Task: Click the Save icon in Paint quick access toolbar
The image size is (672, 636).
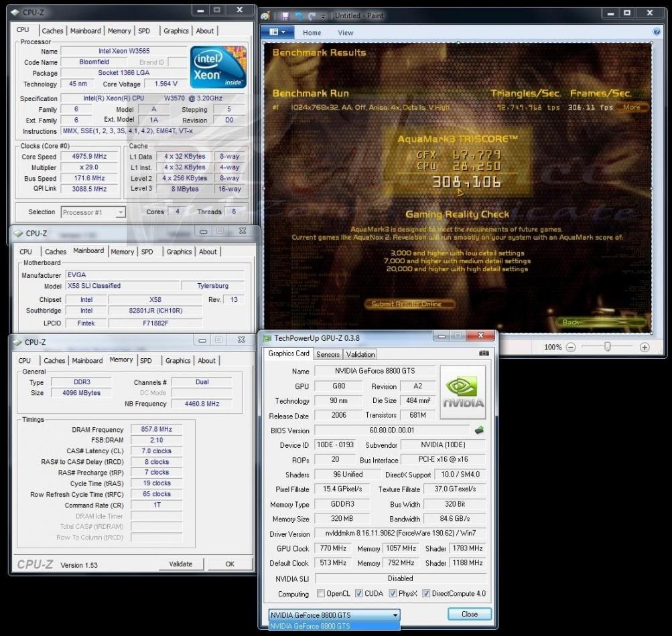Action: (x=285, y=16)
